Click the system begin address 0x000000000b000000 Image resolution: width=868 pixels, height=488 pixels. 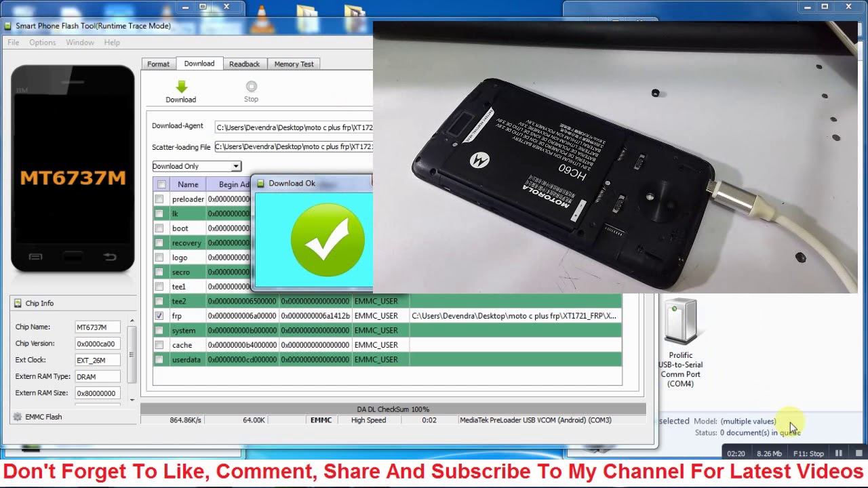[x=242, y=330]
